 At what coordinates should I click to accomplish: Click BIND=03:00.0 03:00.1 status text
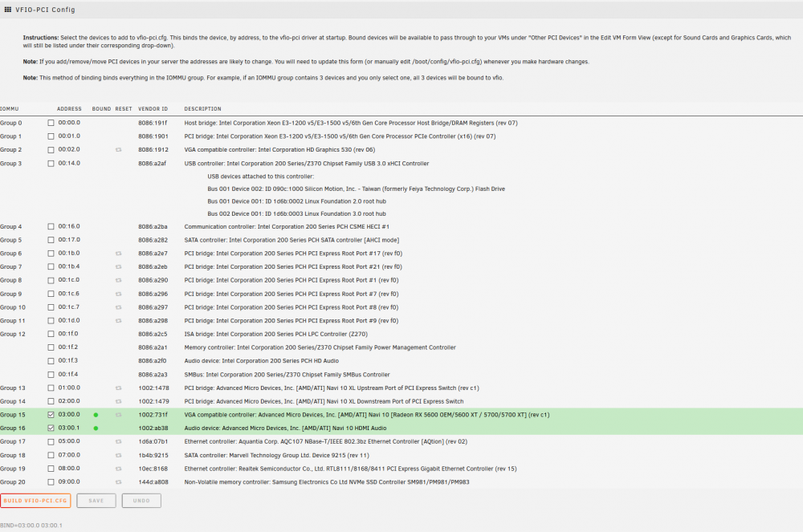(31, 526)
